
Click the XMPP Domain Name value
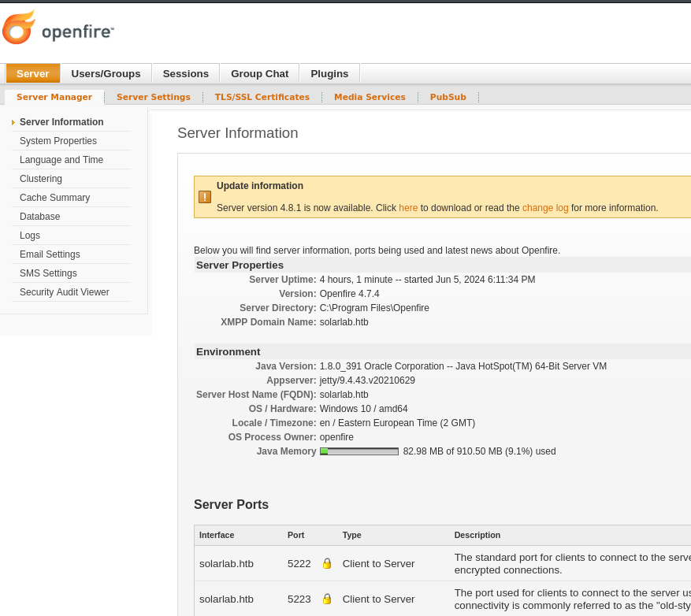[x=344, y=322]
